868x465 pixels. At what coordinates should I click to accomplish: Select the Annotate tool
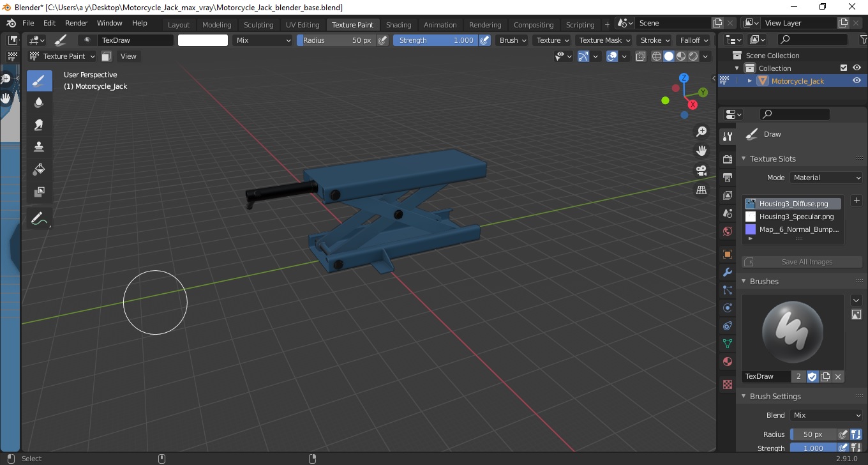click(39, 219)
